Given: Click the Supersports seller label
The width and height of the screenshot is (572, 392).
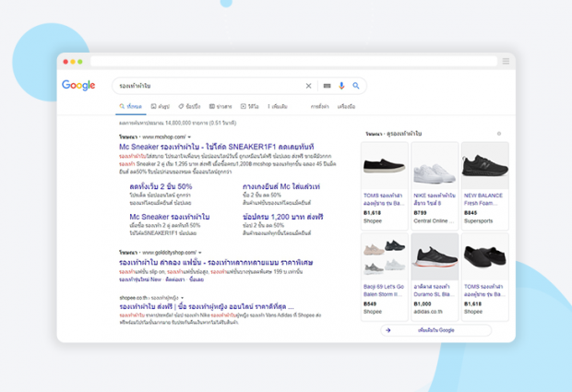Looking at the screenshot, I should click(478, 221).
